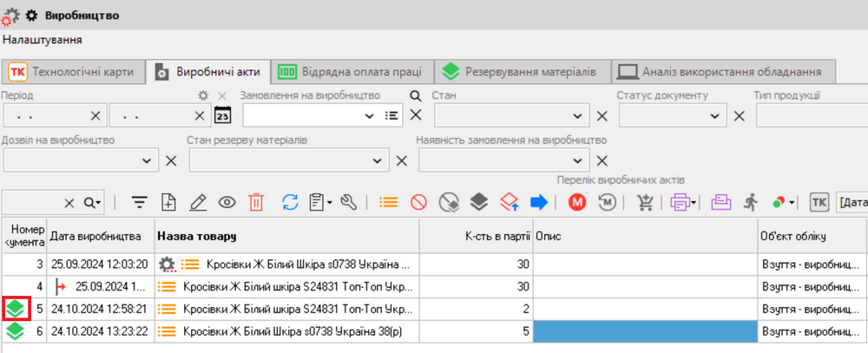
Task: Sort by the Назва товару column header
Action: [x=287, y=236]
